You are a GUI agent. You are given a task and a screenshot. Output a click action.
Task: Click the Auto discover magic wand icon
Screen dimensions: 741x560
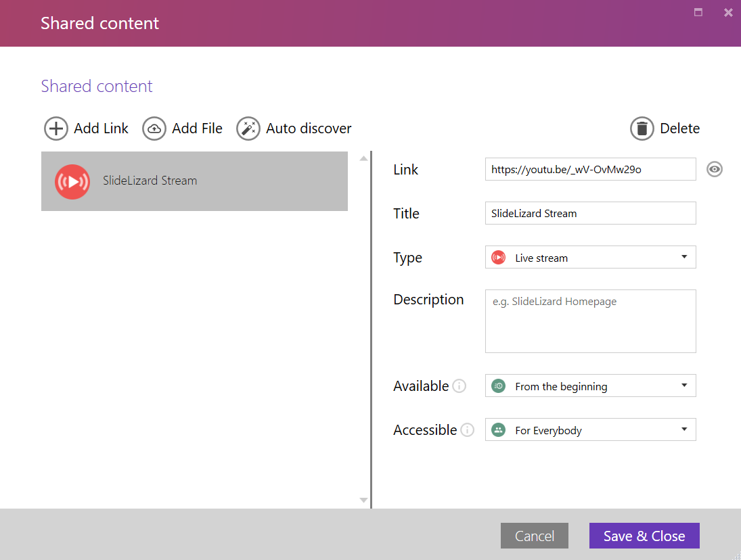(248, 129)
